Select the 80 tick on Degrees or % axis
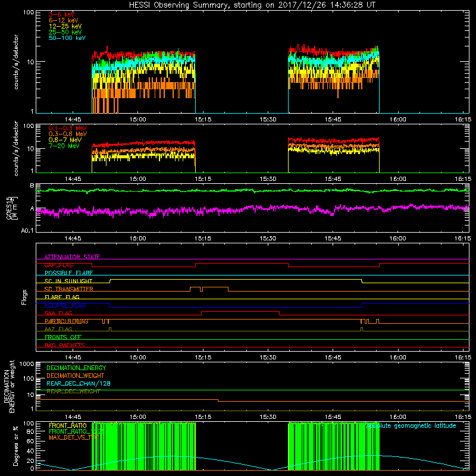This screenshot has height=476, width=476. pos(30,431)
